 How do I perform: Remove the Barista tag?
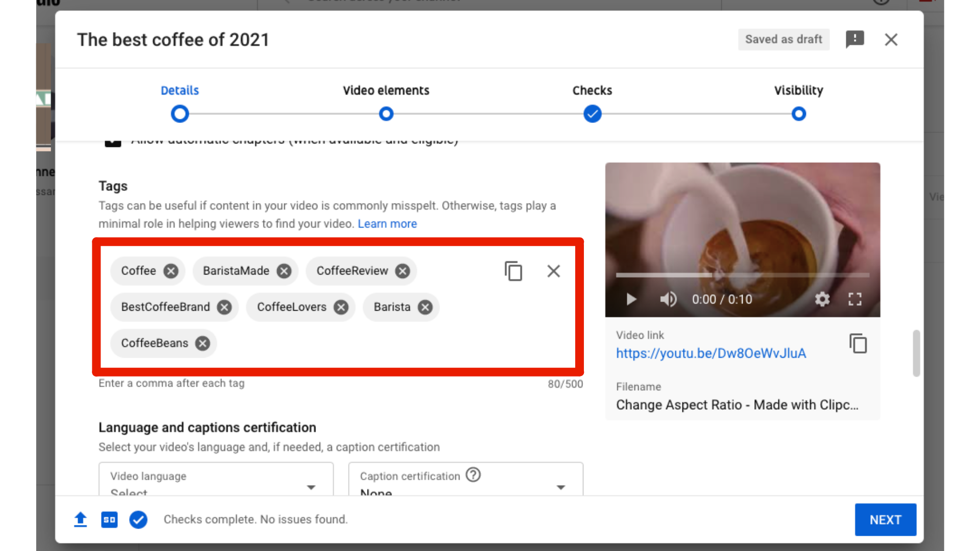[x=425, y=307]
